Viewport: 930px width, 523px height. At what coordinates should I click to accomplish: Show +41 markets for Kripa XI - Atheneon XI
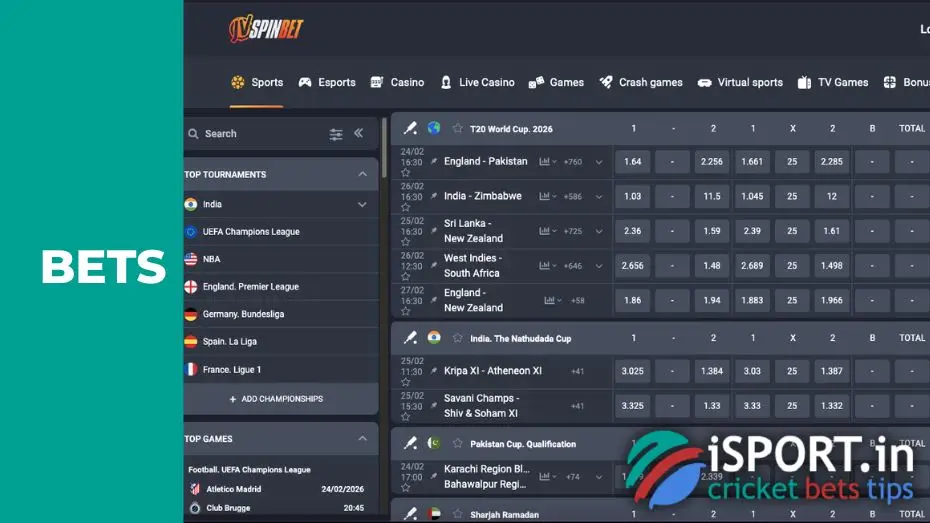[578, 371]
